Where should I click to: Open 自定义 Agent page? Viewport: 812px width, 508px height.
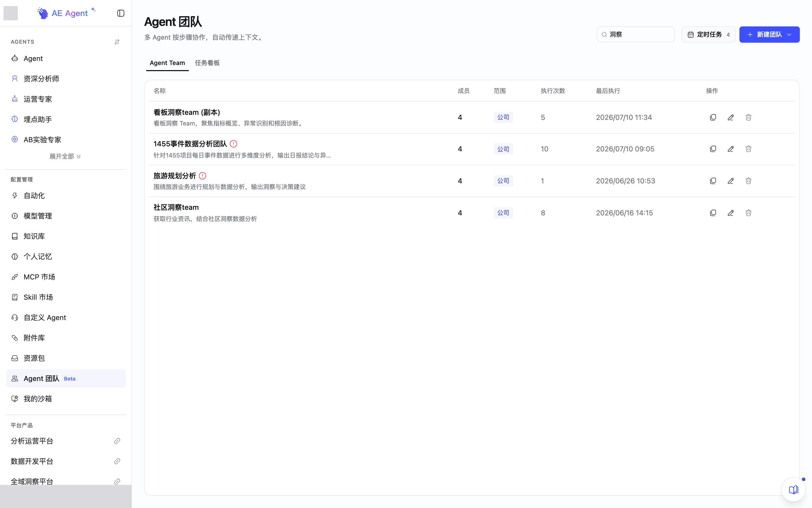(x=66, y=317)
